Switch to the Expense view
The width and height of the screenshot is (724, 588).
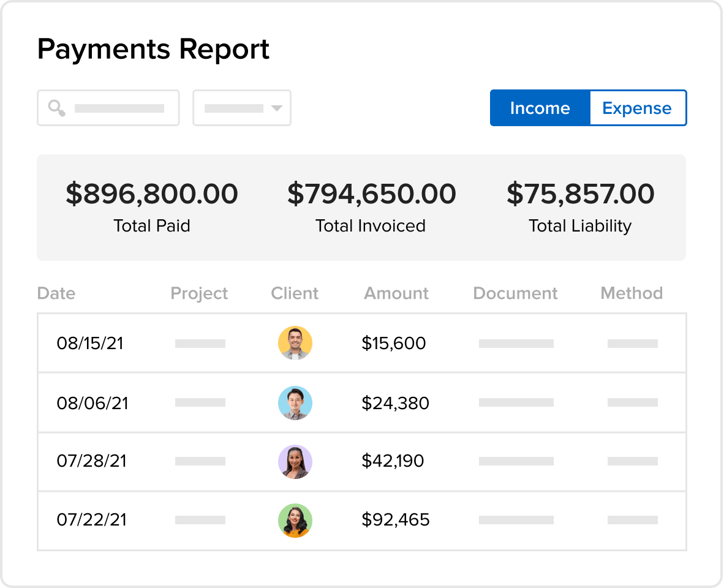638,108
